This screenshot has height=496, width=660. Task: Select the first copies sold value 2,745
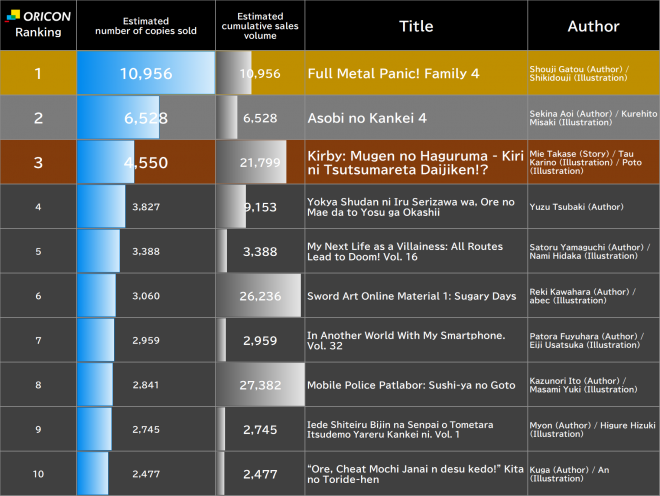click(146, 429)
